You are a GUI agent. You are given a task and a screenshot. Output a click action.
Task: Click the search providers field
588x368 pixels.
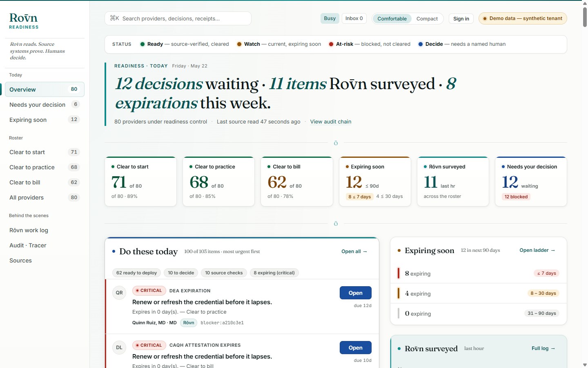point(178,18)
